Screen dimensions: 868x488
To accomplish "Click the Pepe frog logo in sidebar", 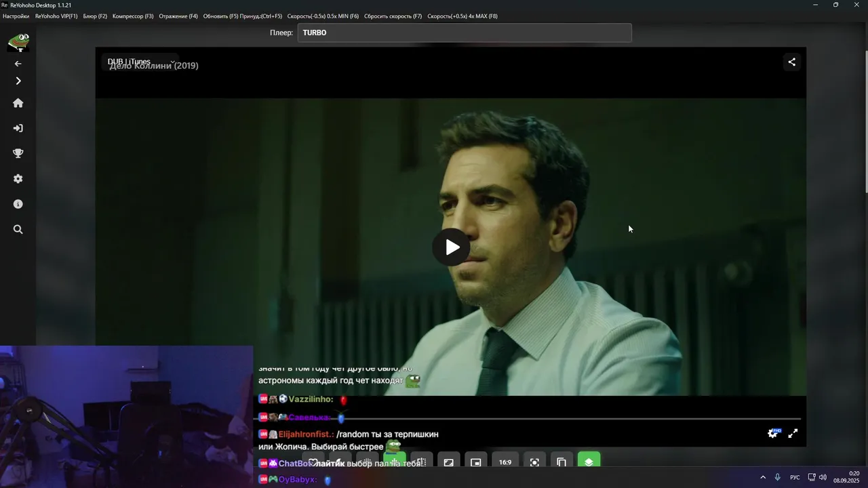I will 18,43.
